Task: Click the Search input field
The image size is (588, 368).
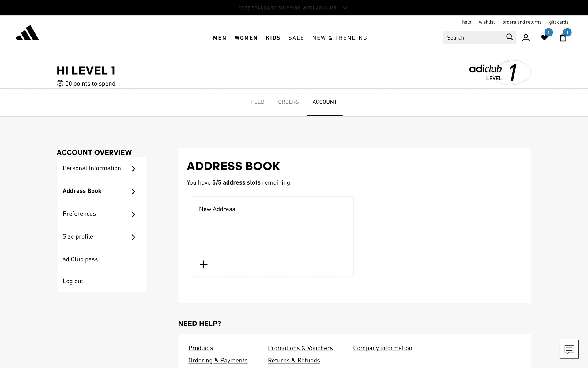Action: pyautogui.click(x=473, y=38)
